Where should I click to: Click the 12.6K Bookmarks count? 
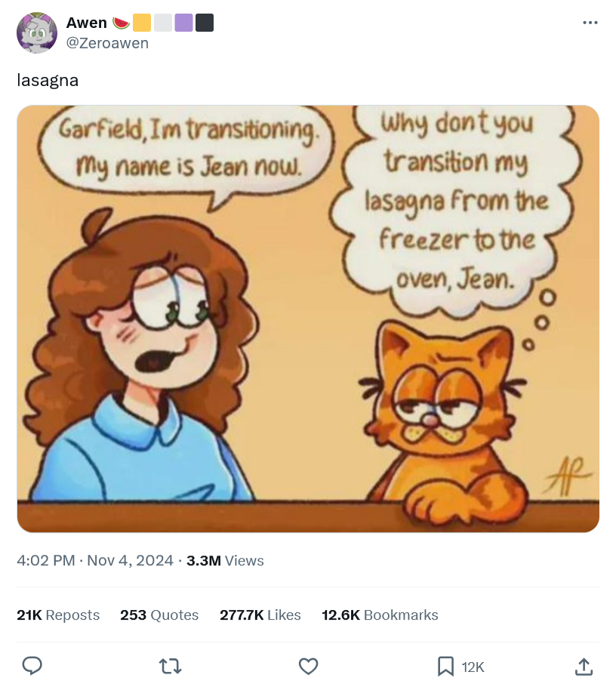pyautogui.click(x=380, y=615)
